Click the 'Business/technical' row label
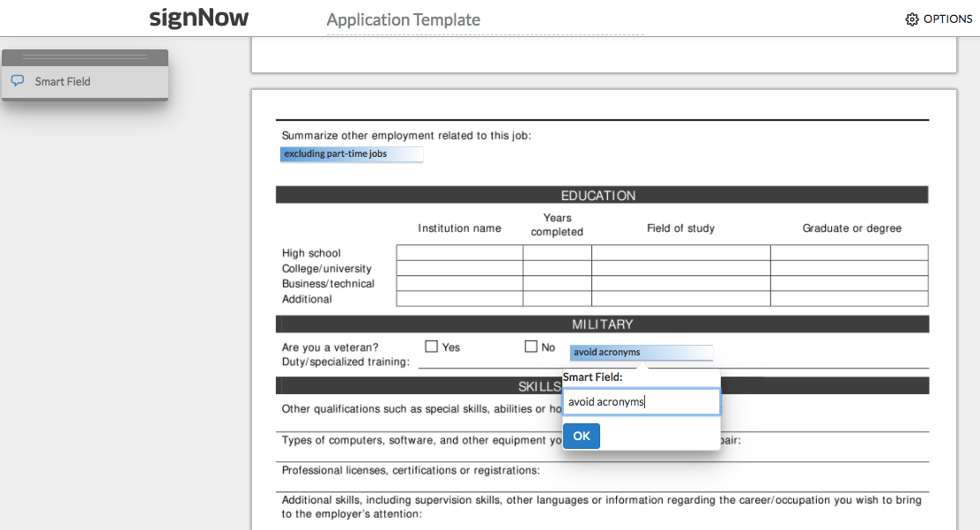Viewport: 980px width, 530px height. click(328, 283)
